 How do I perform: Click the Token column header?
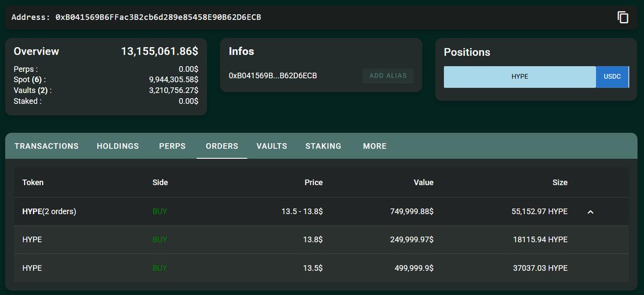(x=33, y=182)
